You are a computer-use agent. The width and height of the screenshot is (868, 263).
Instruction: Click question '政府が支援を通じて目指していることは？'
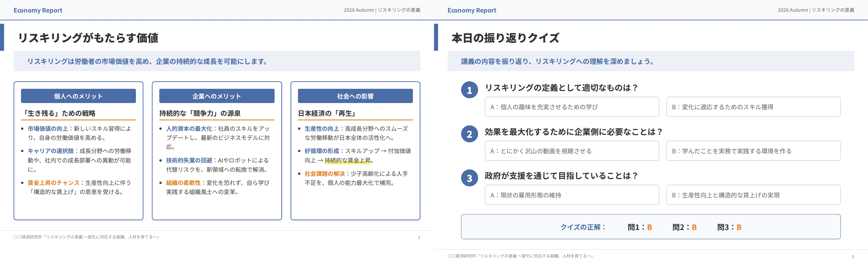561,176
